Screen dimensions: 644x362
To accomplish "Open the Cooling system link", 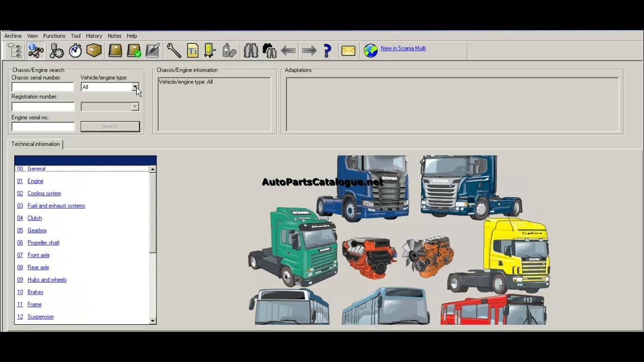I will tap(44, 194).
